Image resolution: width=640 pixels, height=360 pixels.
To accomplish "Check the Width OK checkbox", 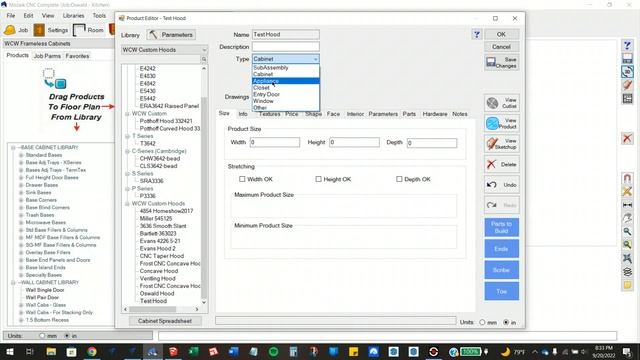I will point(242,179).
